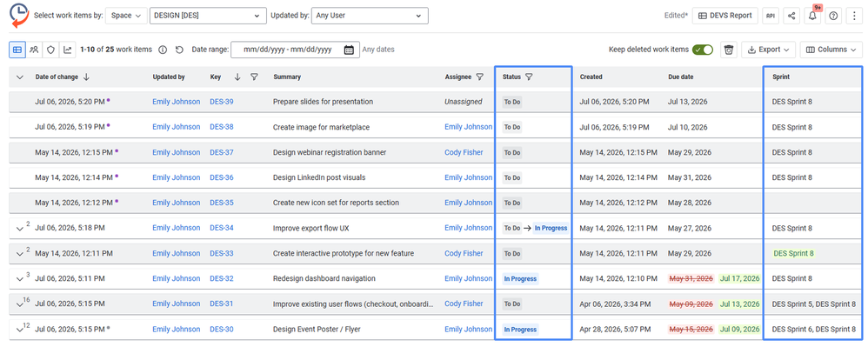
Task: Click 'Design Event Poster / Flyer' summary
Action: pyautogui.click(x=317, y=330)
